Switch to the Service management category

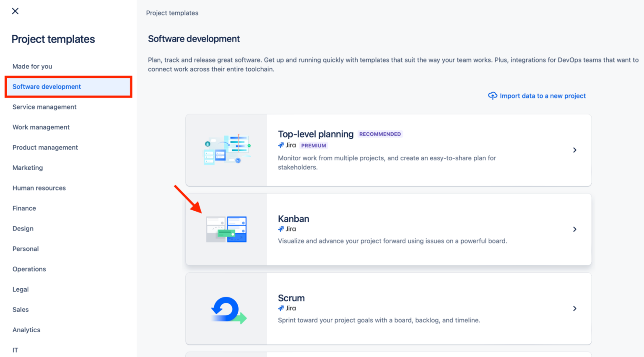coord(44,107)
